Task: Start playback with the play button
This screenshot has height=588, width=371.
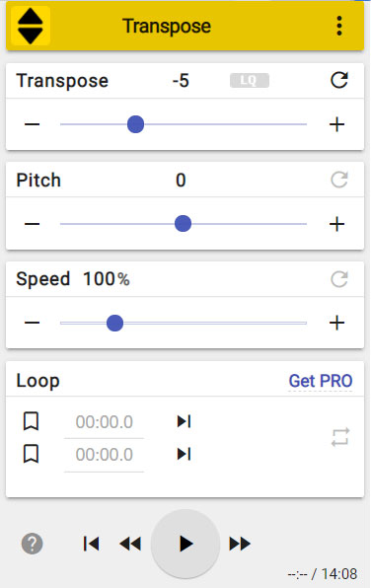Action: tap(185, 544)
